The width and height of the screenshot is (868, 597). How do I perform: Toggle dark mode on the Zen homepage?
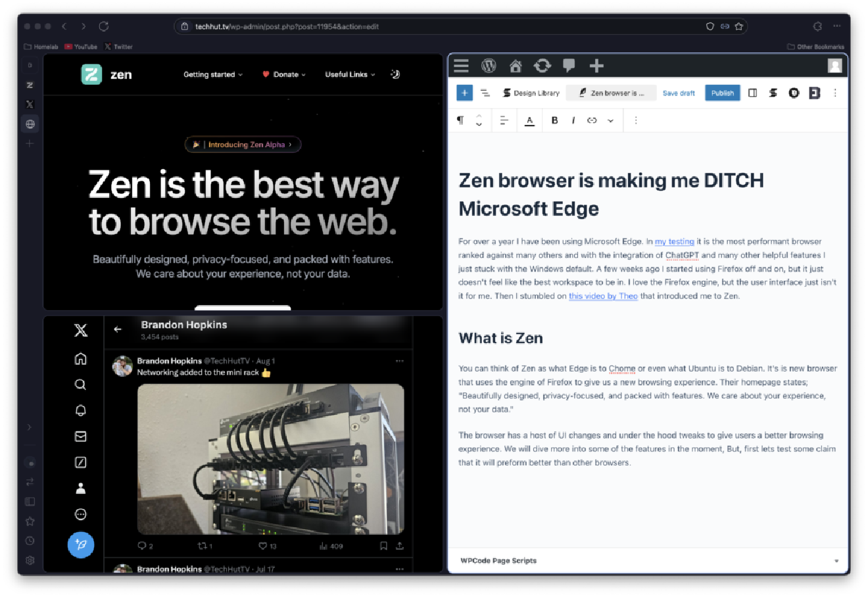click(395, 74)
